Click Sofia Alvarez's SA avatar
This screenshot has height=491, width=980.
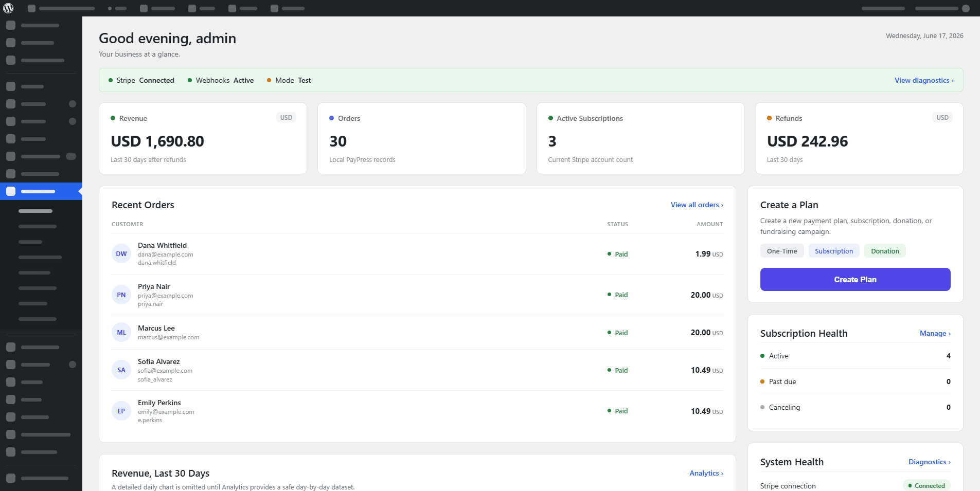(x=121, y=370)
